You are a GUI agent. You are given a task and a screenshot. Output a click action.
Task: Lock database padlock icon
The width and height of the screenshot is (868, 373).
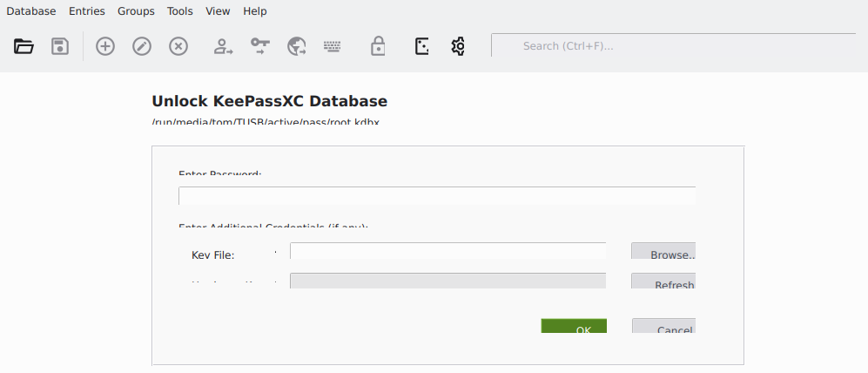click(x=378, y=46)
